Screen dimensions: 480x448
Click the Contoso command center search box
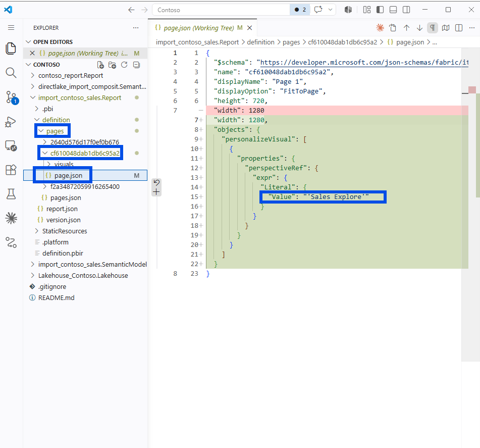click(x=221, y=10)
